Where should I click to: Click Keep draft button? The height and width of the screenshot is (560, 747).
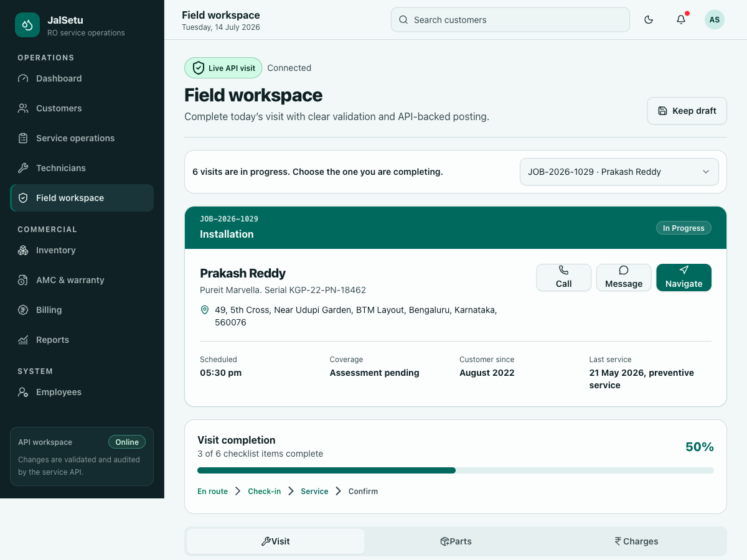click(687, 111)
